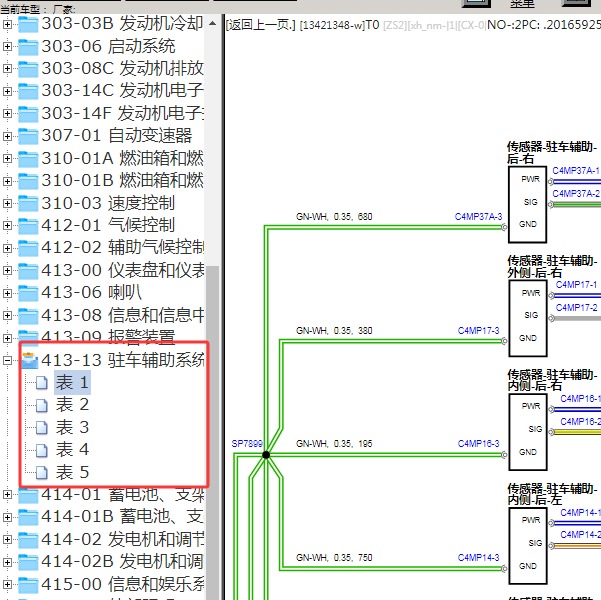Screen dimensions: 601x600
Task: Click the tree panel scroll-up arrow
Action: 212,24
